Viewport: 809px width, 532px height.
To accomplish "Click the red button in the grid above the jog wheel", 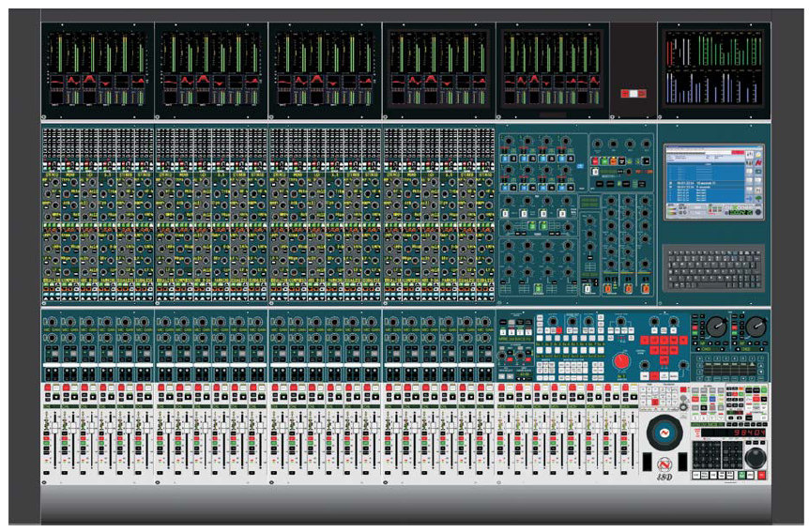I will click(x=655, y=402).
